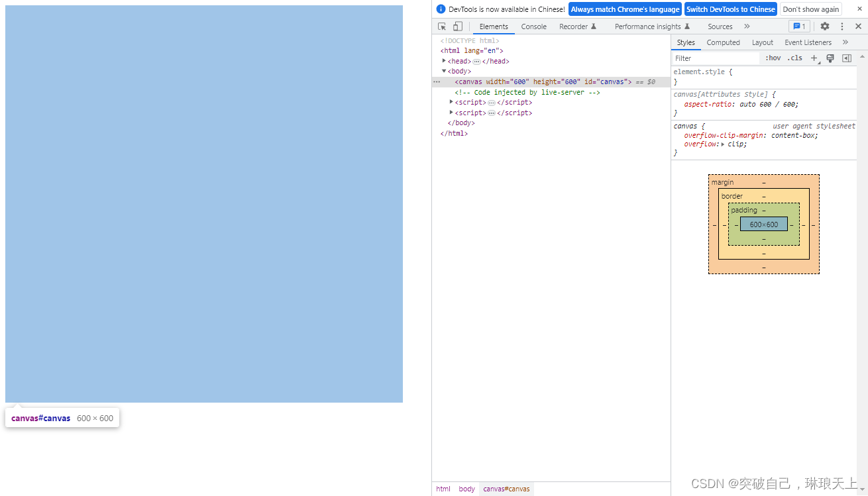Select the Computed sidebar tab
The width and height of the screenshot is (868, 496).
click(723, 42)
